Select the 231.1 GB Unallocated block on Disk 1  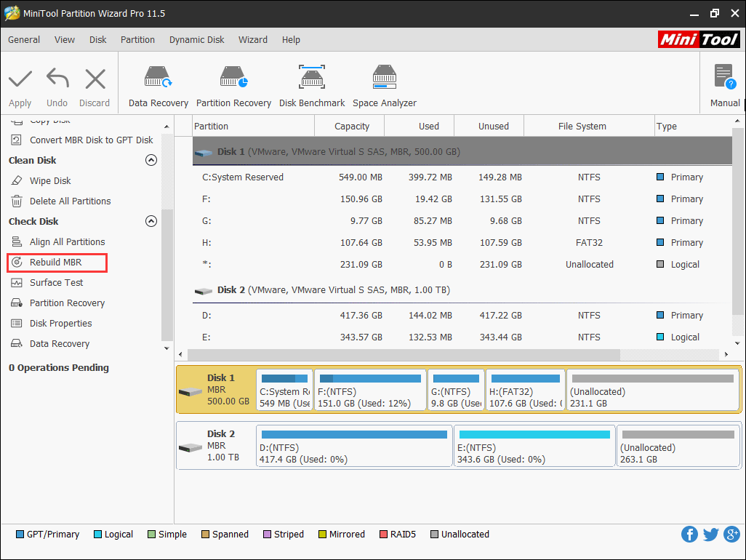coord(653,390)
